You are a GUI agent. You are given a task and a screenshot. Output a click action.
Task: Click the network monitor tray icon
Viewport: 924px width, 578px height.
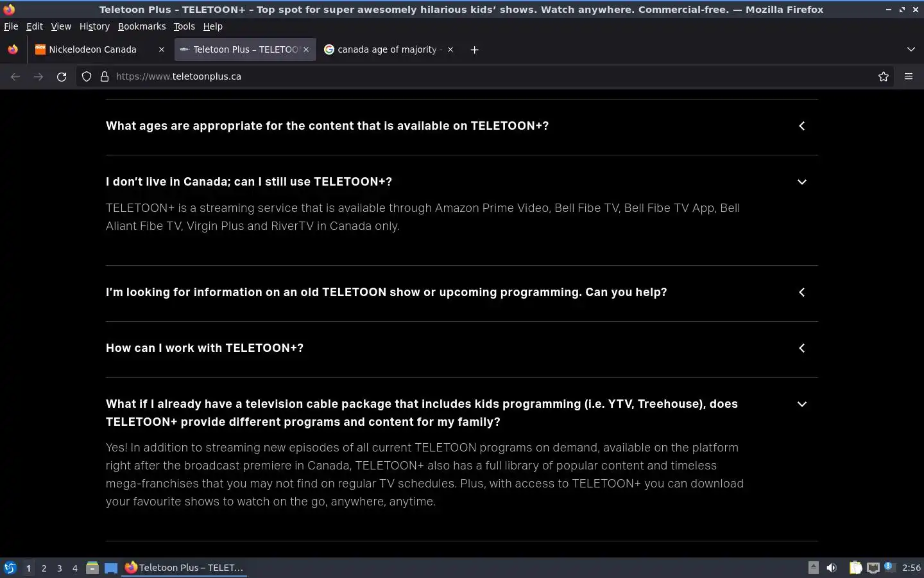point(873,568)
